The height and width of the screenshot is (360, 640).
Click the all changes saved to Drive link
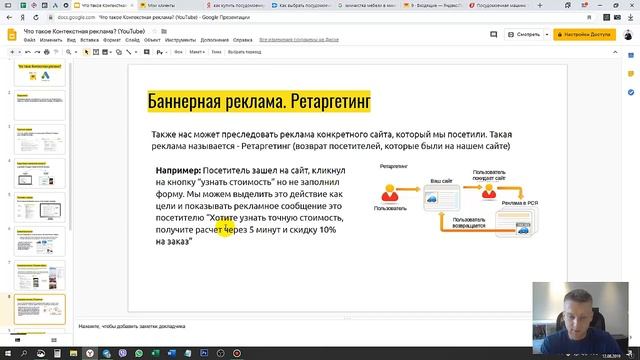(299, 40)
